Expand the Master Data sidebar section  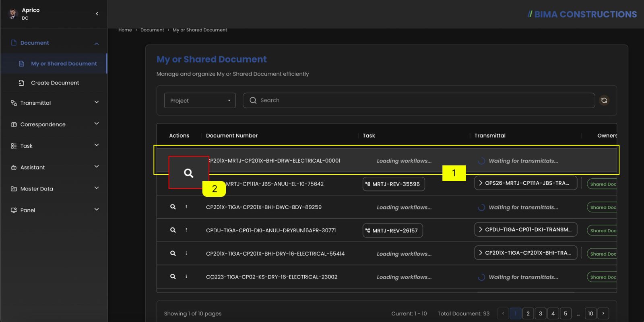tap(97, 188)
